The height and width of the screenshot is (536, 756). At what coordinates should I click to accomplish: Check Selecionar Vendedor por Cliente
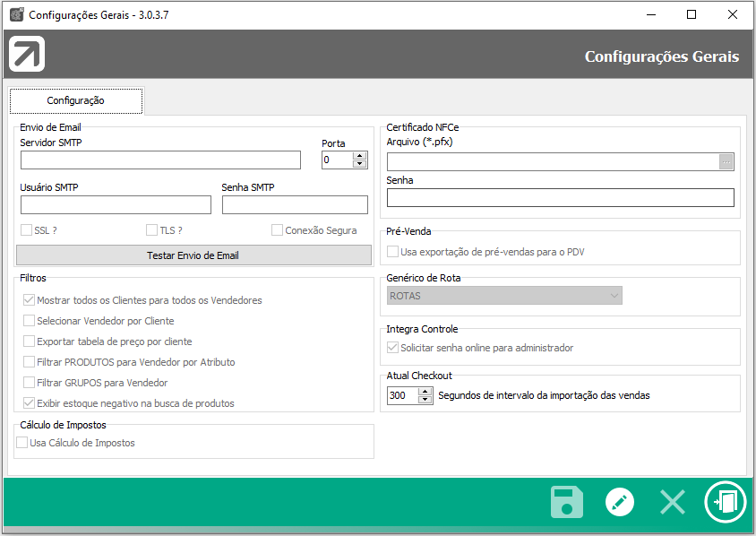tap(30, 321)
